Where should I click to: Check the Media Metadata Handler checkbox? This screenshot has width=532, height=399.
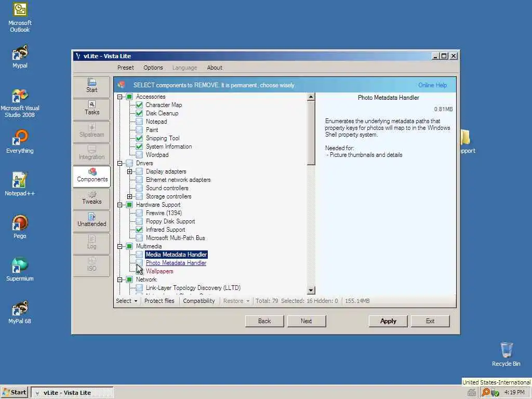(139, 255)
